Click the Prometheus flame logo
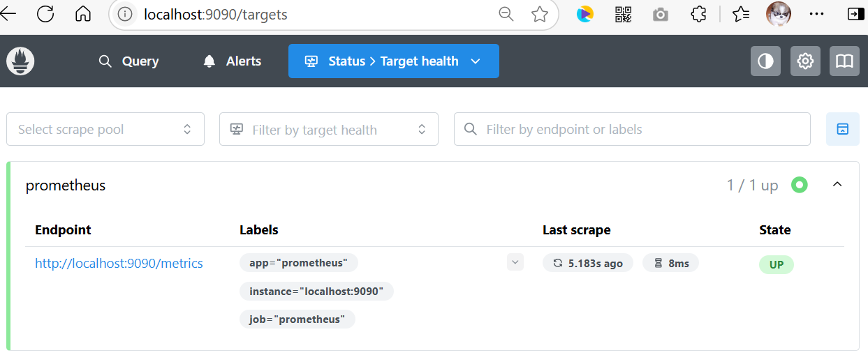 pyautogui.click(x=20, y=61)
